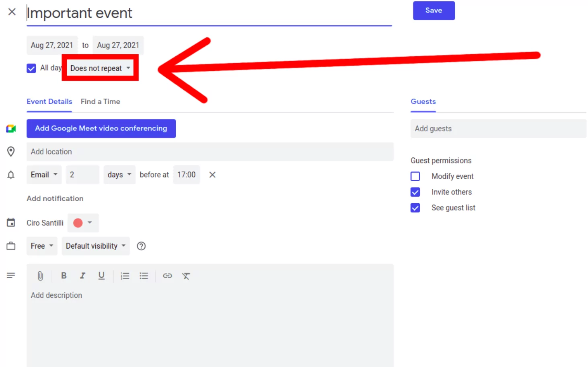Enable the Modify event guest permission
The image size is (588, 367).
tap(415, 176)
